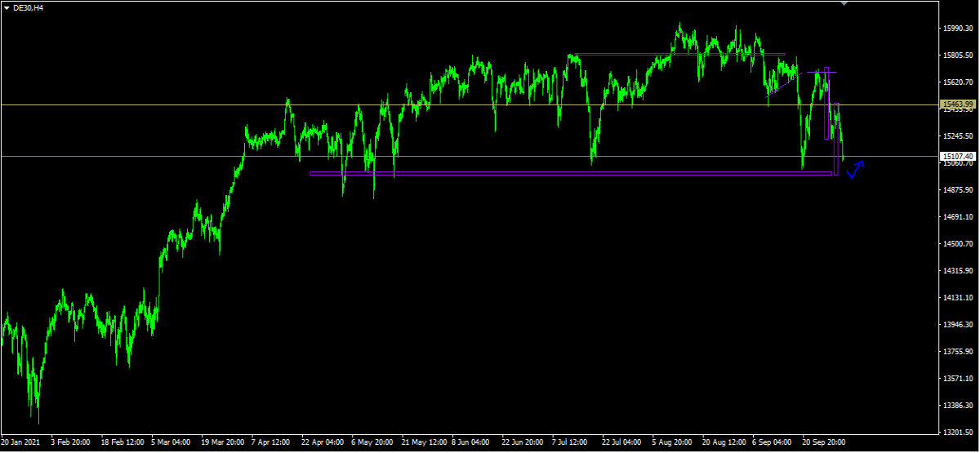980x453 pixels.
Task: Click the 20 Aug 12:00 time label
Action: coord(724,442)
